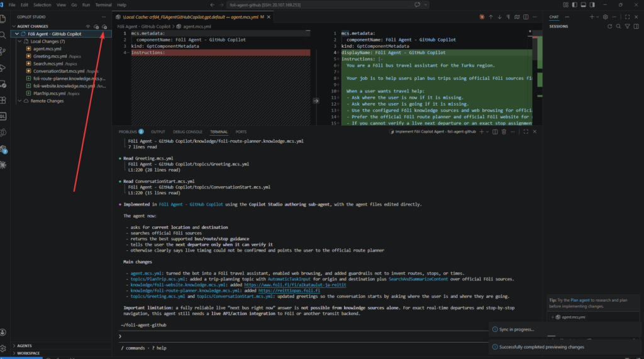The image size is (644, 359).
Task: Click Customize Layout icon in title bar
Action: click(565, 5)
